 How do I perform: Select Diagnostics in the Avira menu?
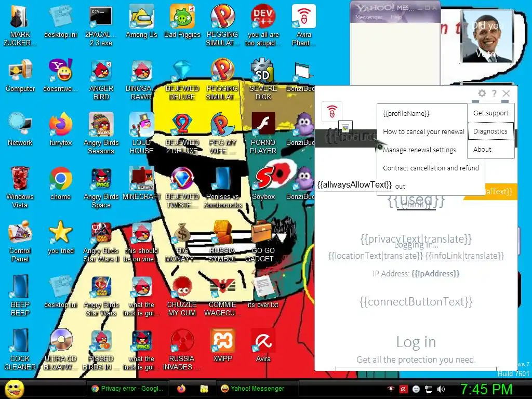[x=490, y=131]
